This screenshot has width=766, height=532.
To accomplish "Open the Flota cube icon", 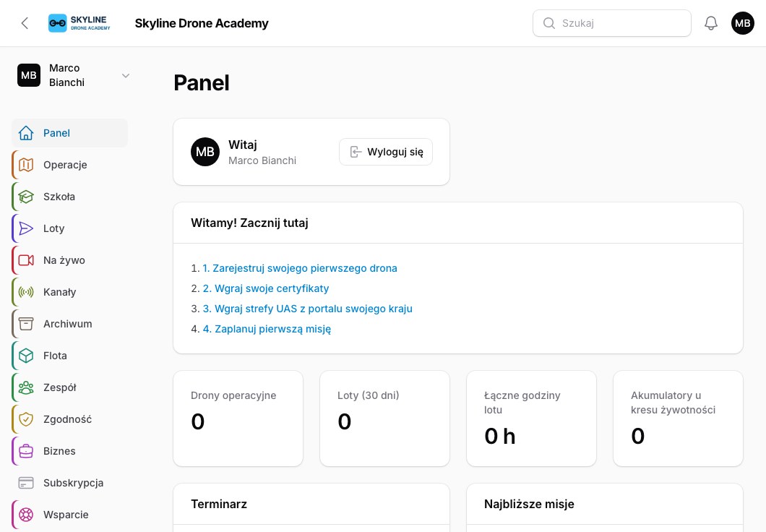I will click(x=26, y=355).
